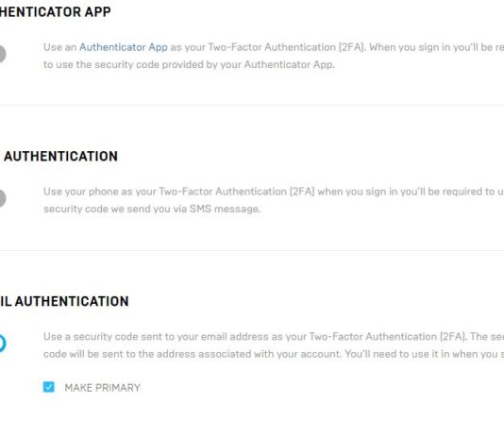This screenshot has height=436, width=504.
Task: Disable the Email Authentication toggle
Action: point(2,344)
